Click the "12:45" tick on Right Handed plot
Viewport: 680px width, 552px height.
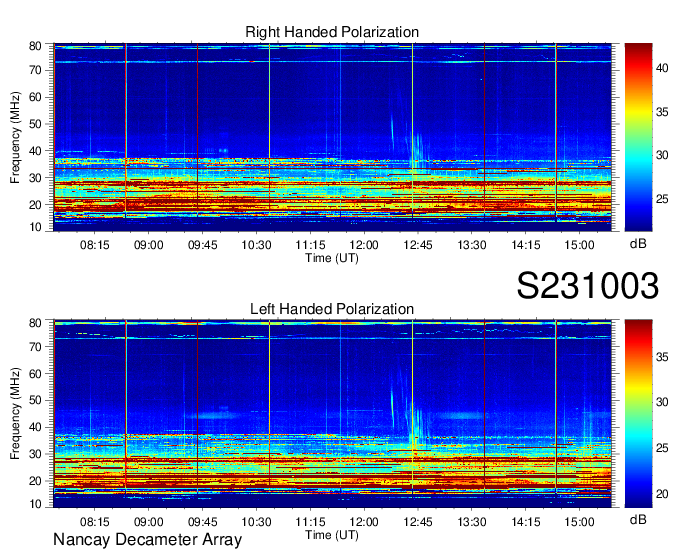(x=418, y=245)
